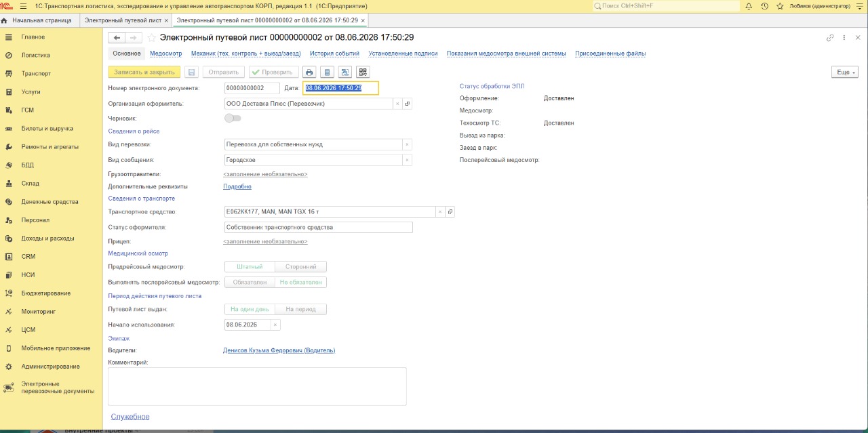Get a link to this document via chain icon
Screen dimensions: 868x433
coord(830,38)
